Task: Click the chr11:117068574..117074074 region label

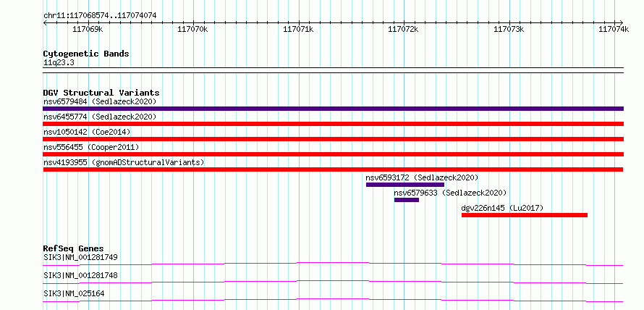Action: [100, 16]
